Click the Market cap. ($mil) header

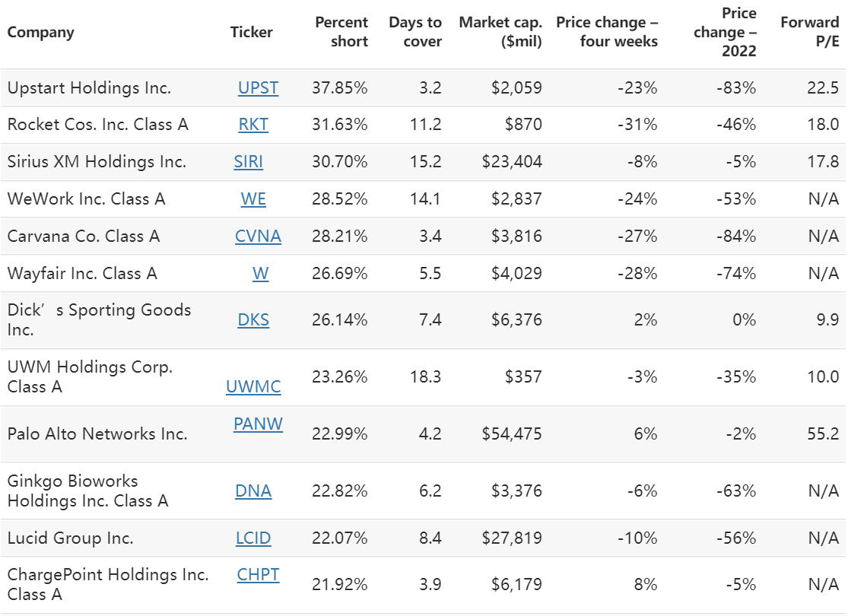click(x=500, y=32)
